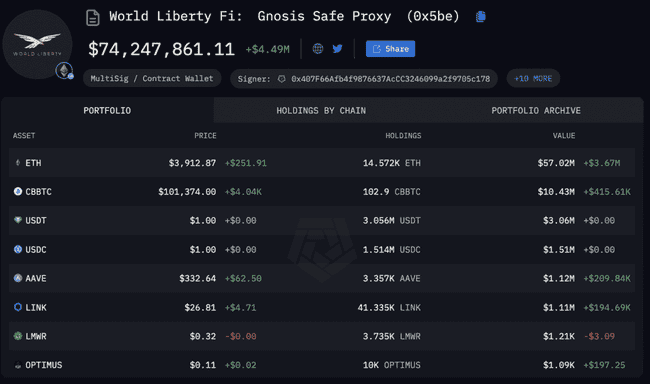Switch to the HOLDINGS BY CHAIN tab

pyautogui.click(x=321, y=110)
